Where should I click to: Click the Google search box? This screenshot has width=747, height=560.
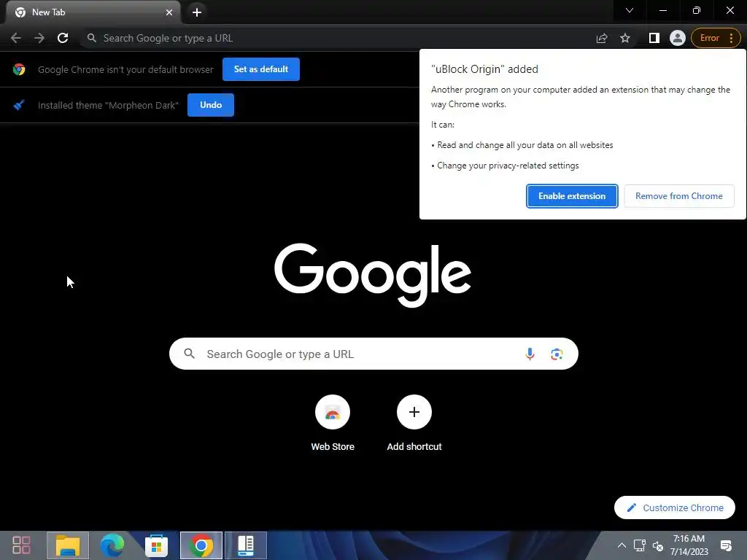[373, 354]
